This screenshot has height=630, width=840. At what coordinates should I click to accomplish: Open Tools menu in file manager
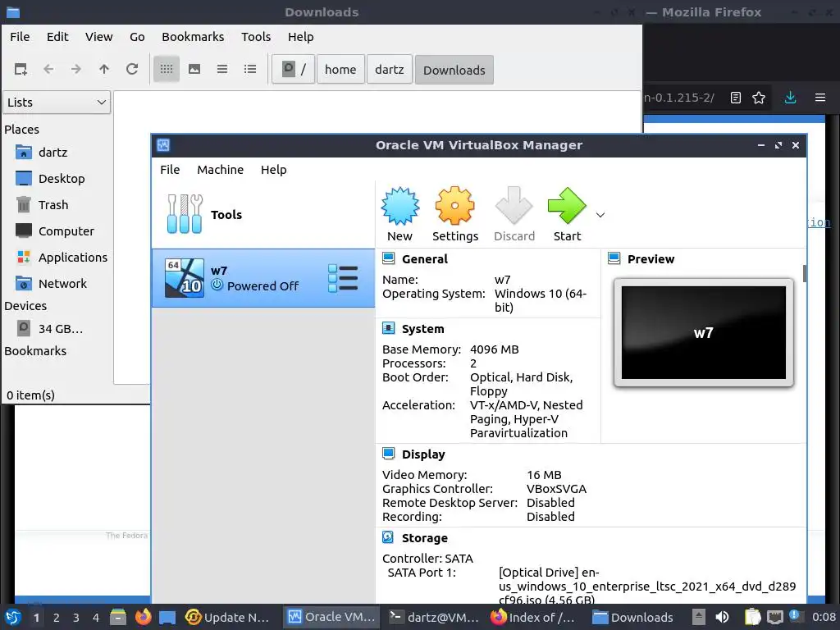pos(256,37)
